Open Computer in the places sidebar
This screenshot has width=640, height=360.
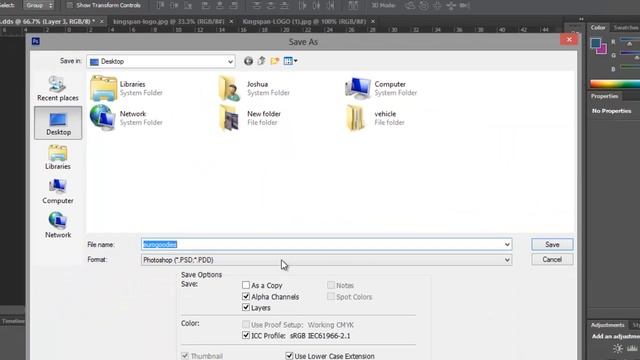coord(58,191)
